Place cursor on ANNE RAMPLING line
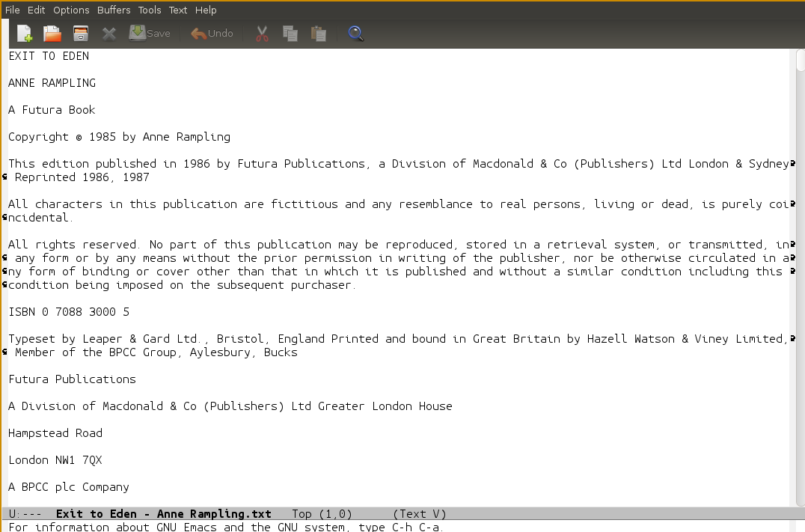 click(52, 82)
